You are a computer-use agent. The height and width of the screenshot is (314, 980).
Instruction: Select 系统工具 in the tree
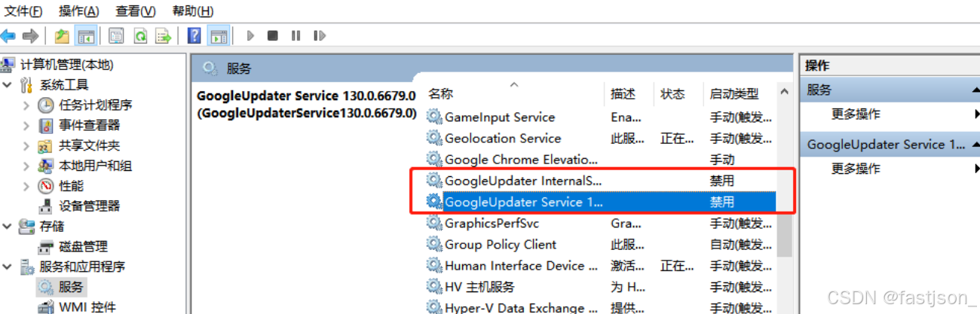pyautogui.click(x=64, y=85)
